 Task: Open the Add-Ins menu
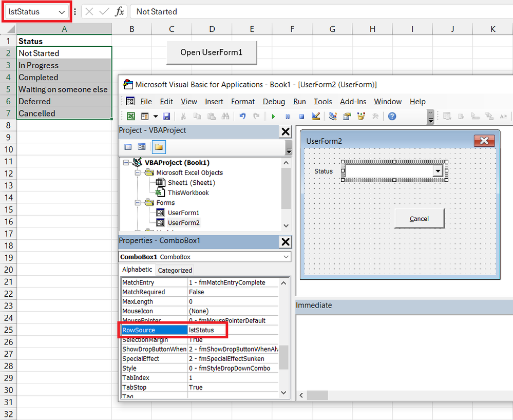pos(353,102)
